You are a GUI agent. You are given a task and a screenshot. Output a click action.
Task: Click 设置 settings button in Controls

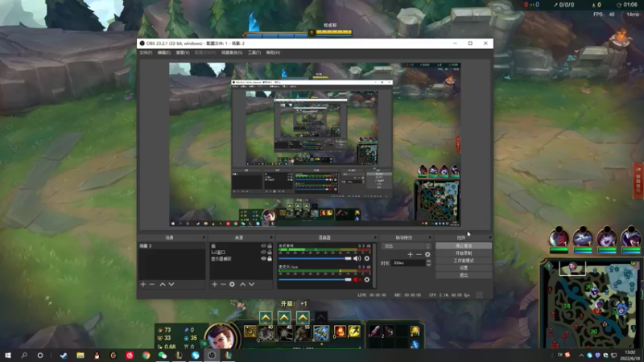point(464,268)
